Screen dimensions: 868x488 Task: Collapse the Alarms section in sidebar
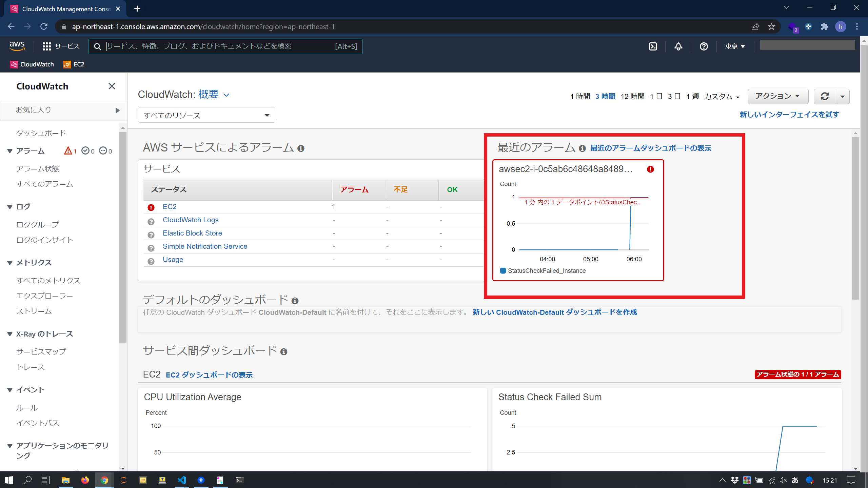(10, 151)
